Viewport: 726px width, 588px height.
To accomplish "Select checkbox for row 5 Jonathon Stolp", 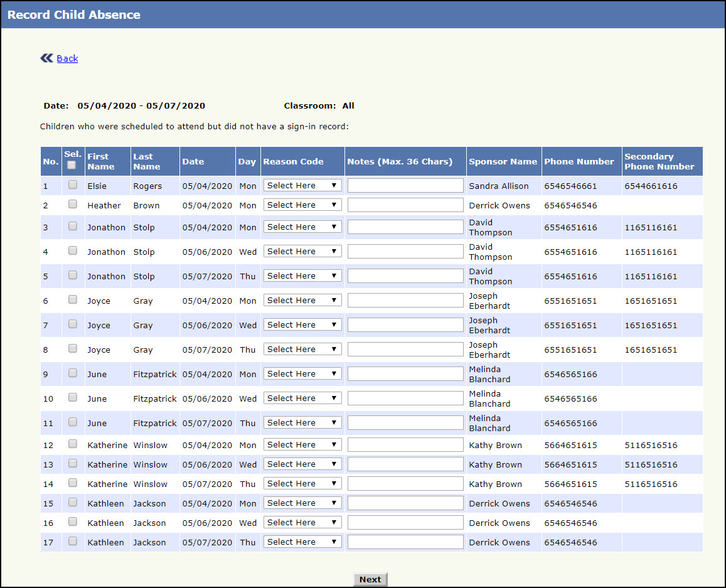I will (73, 275).
